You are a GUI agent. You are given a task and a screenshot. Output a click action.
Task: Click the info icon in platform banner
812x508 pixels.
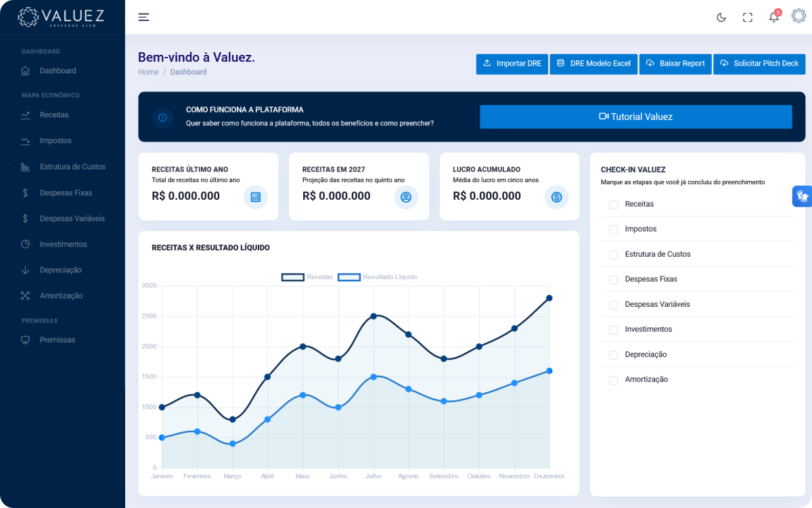162,117
